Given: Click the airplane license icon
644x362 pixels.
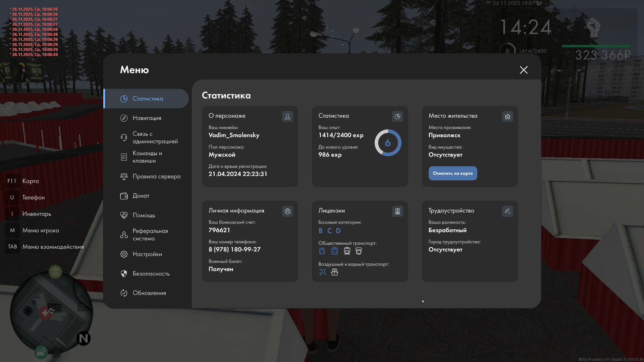Looking at the screenshot, I should pos(322,272).
